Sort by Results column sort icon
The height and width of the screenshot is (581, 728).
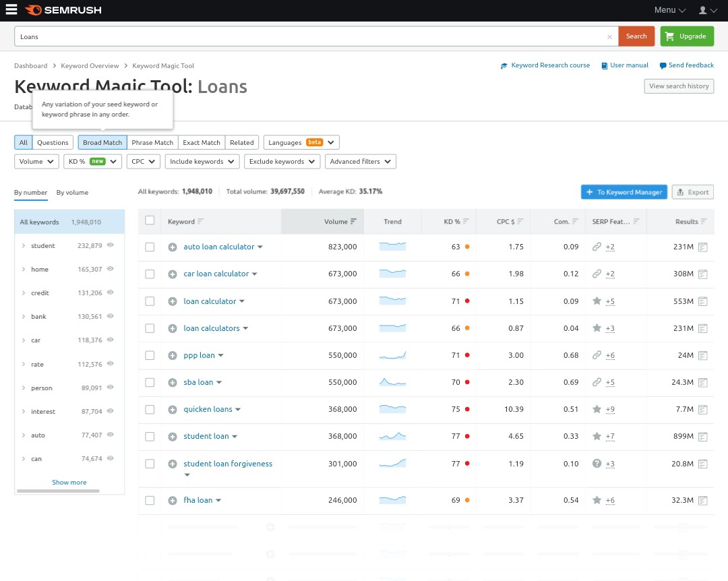click(x=704, y=222)
